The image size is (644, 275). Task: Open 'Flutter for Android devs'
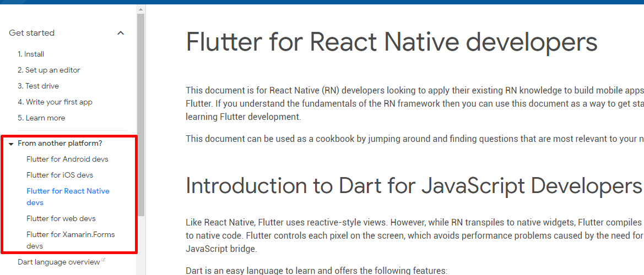point(67,159)
